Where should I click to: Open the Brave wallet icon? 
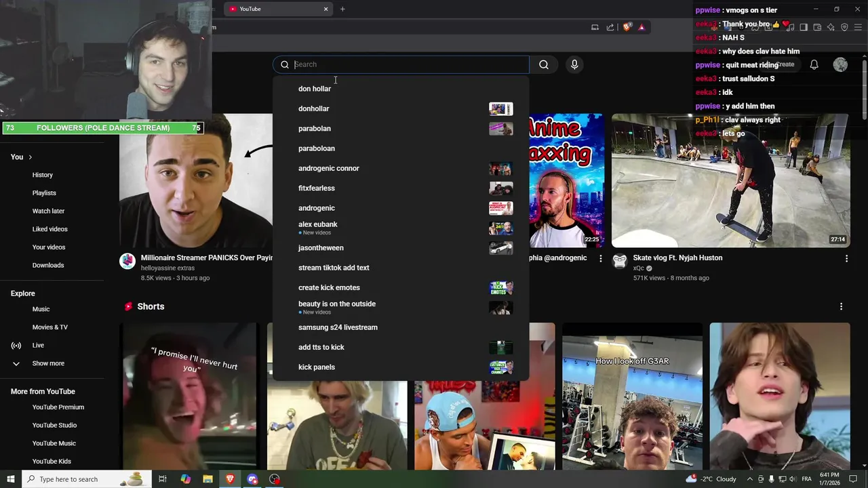[817, 27]
